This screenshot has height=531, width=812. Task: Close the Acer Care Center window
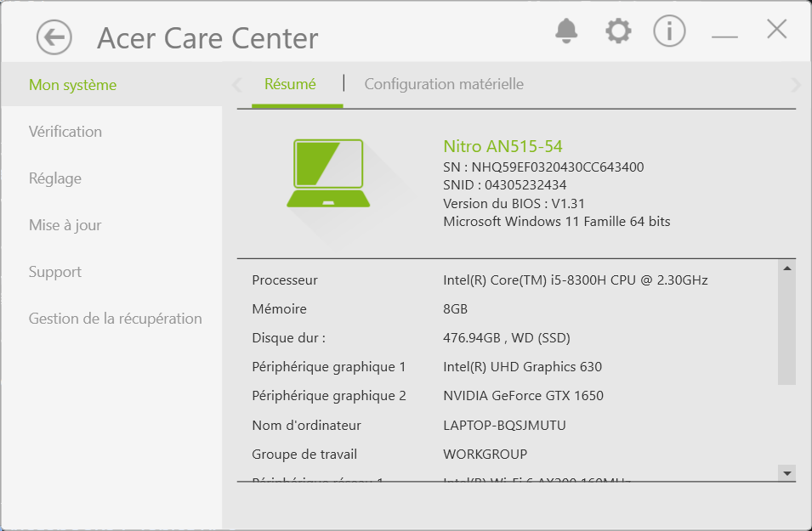777,29
